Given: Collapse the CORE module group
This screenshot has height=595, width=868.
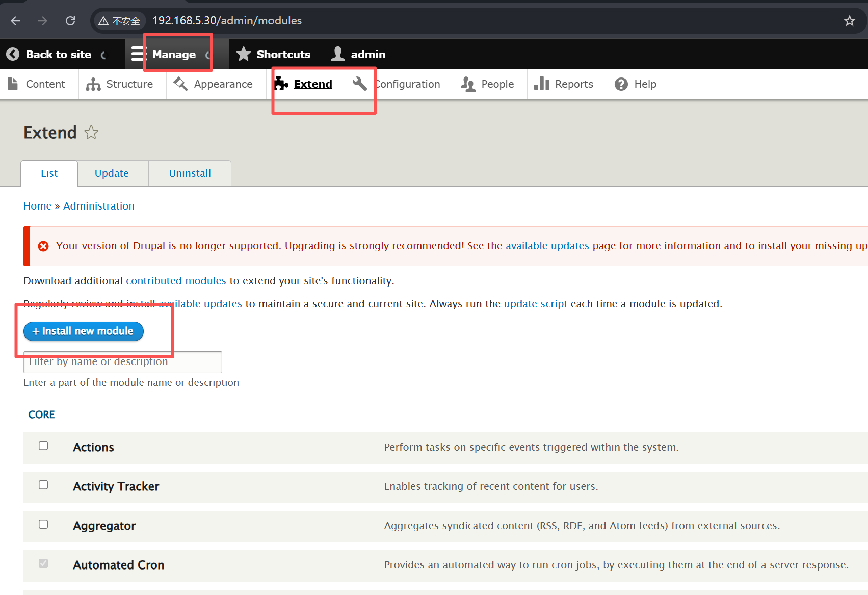Looking at the screenshot, I should point(41,415).
